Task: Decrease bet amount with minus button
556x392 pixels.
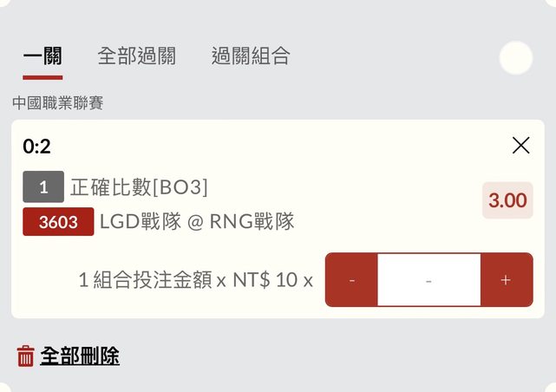Action: (x=351, y=280)
